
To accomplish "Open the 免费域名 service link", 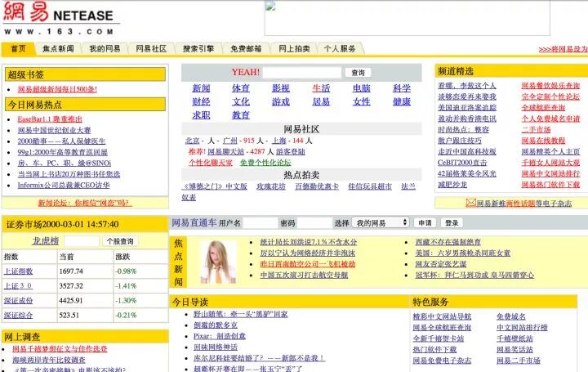I will [x=511, y=316].
